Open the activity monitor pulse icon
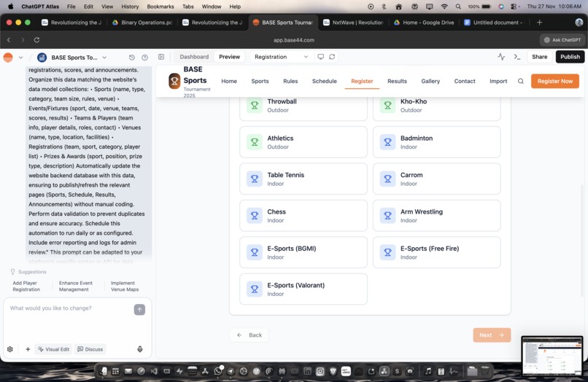 (x=501, y=57)
